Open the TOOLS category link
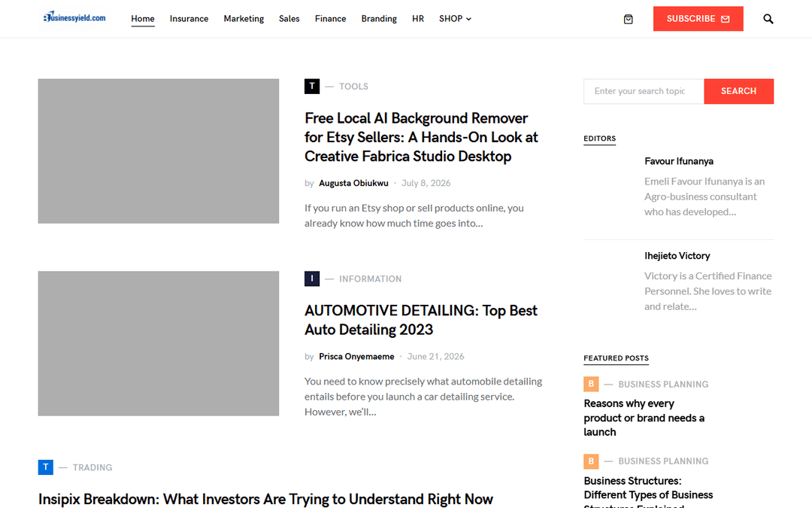This screenshot has height=508, width=812. tap(353, 87)
